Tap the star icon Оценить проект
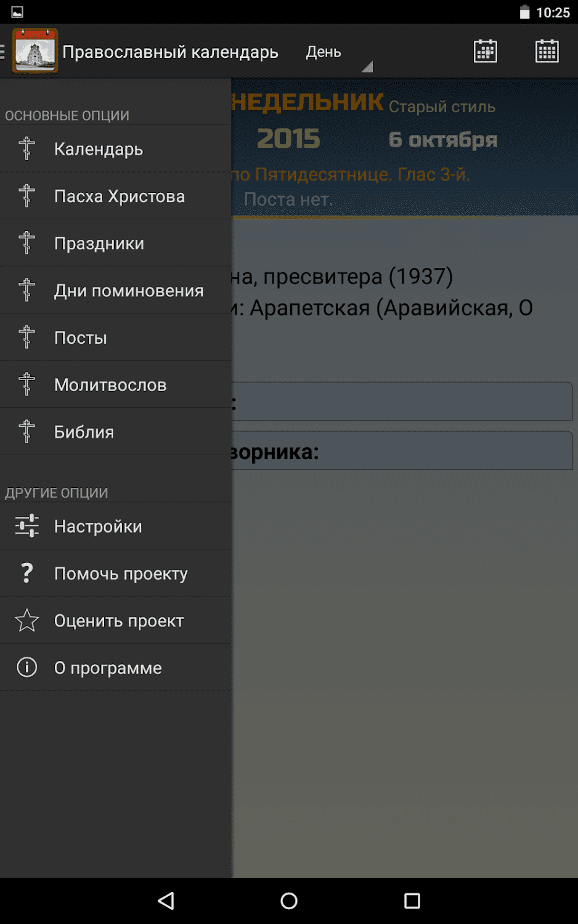The image size is (578, 924). [x=26, y=620]
